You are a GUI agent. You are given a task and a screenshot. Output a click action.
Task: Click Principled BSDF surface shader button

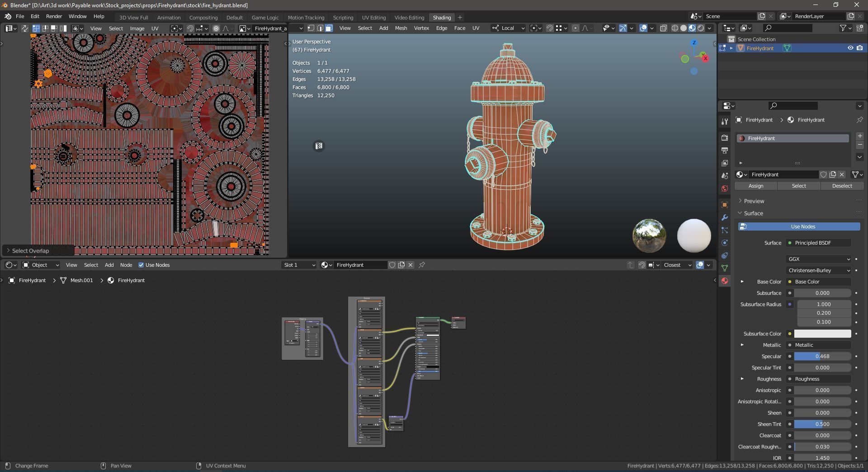(x=818, y=243)
